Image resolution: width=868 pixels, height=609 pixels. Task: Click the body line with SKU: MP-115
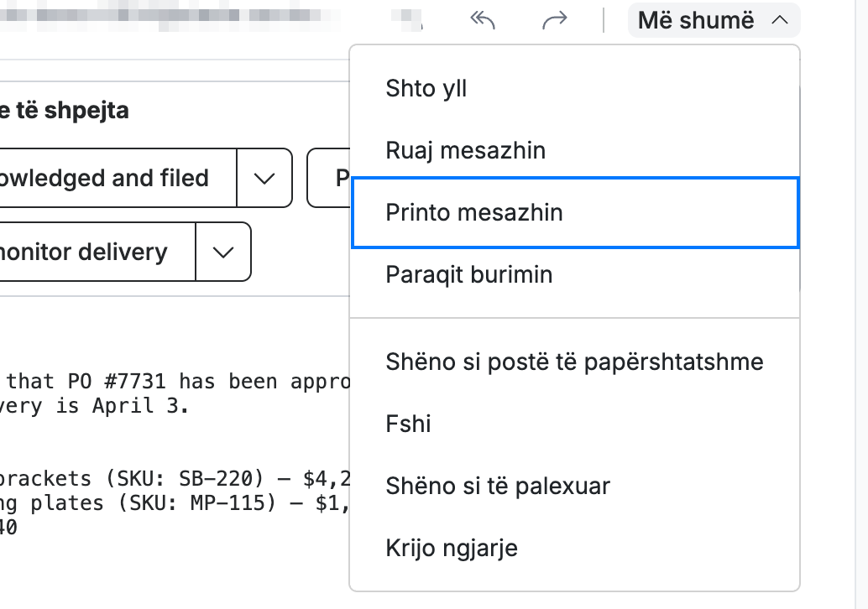[x=175, y=502]
